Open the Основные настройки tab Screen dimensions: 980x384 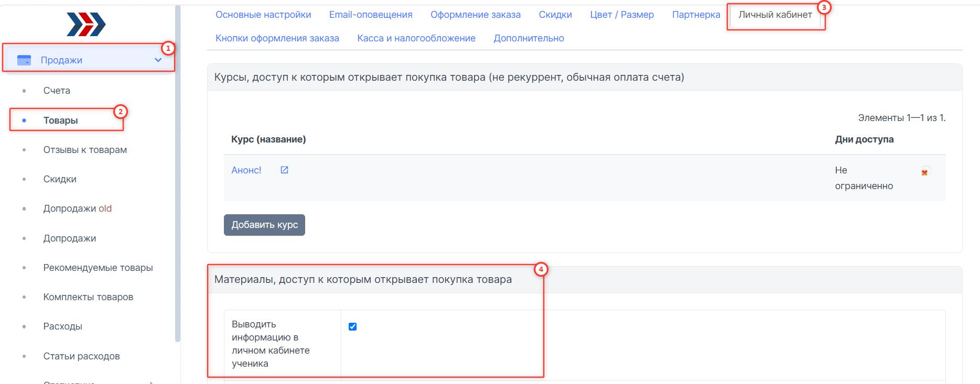(x=263, y=15)
